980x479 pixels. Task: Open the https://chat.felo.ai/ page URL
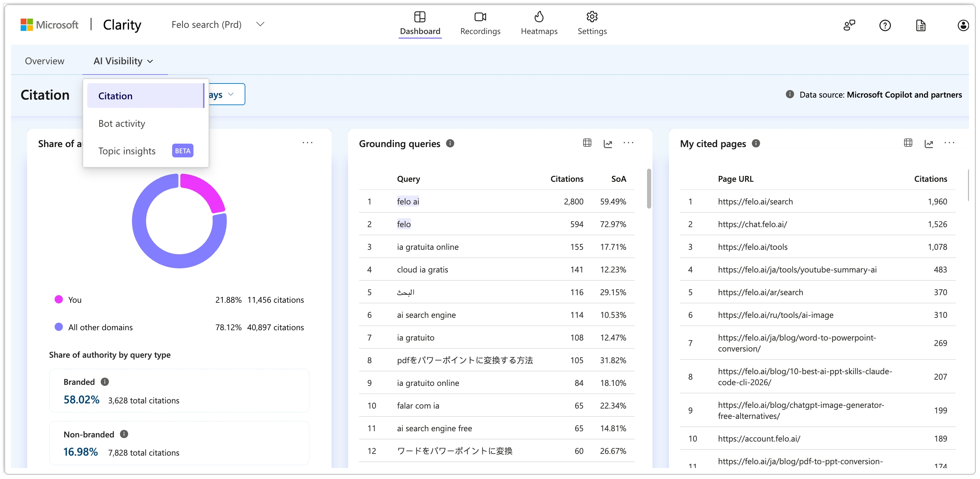(x=752, y=224)
